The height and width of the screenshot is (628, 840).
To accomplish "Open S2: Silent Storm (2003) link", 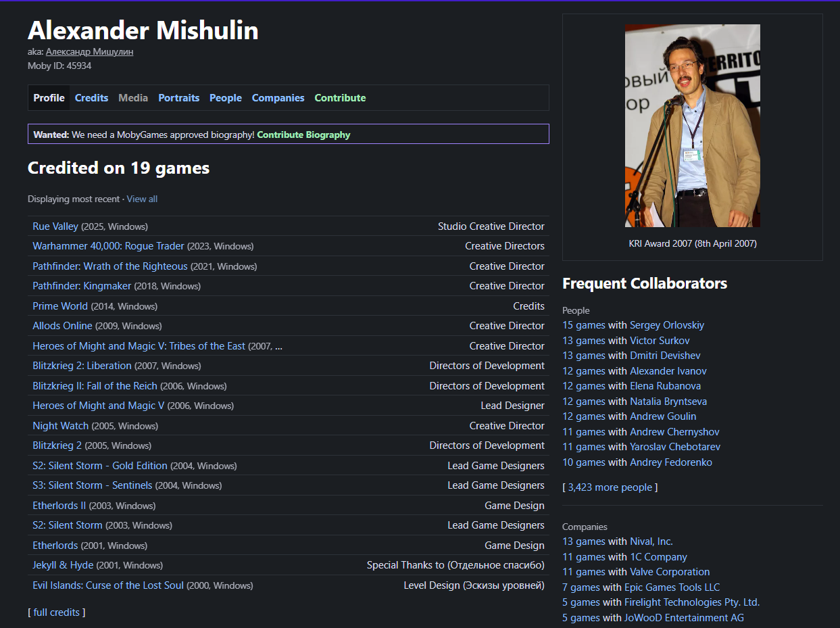I will pyautogui.click(x=68, y=525).
